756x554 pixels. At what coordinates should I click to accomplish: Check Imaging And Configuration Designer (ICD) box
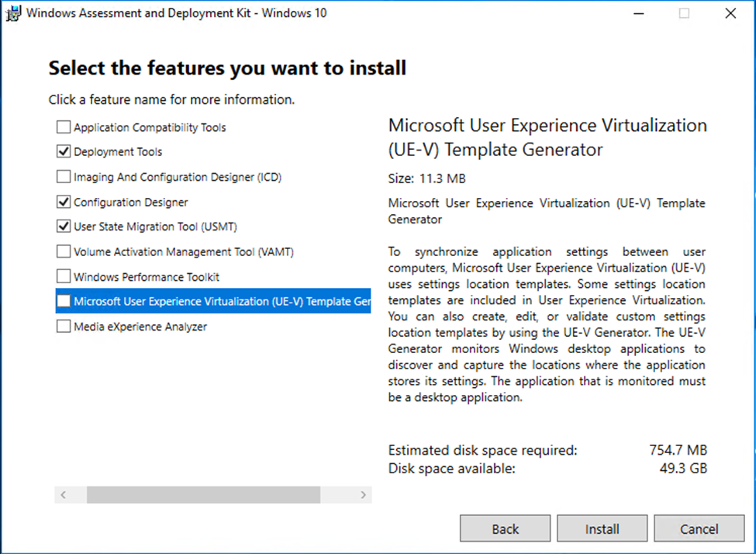[x=64, y=177]
